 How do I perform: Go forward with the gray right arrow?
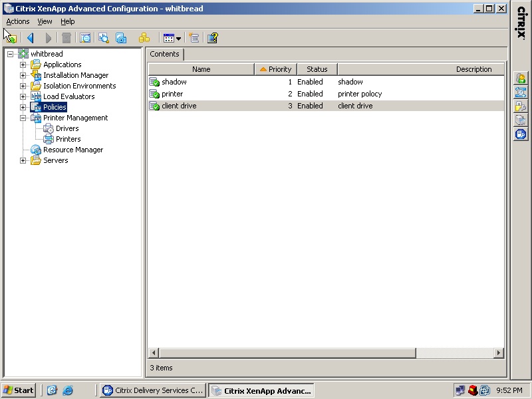(x=48, y=38)
